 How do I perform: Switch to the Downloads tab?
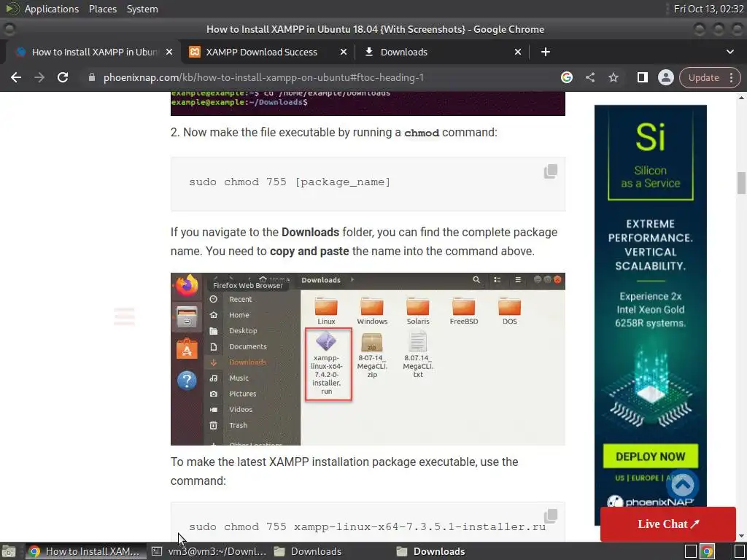(x=403, y=52)
